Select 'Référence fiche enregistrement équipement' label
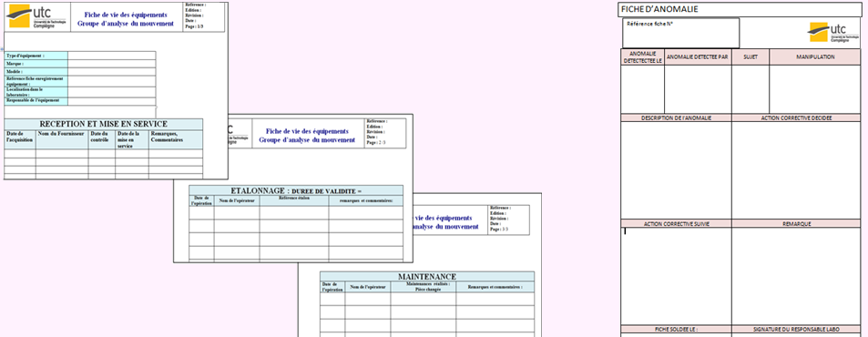The height and width of the screenshot is (337, 868). click(36, 82)
